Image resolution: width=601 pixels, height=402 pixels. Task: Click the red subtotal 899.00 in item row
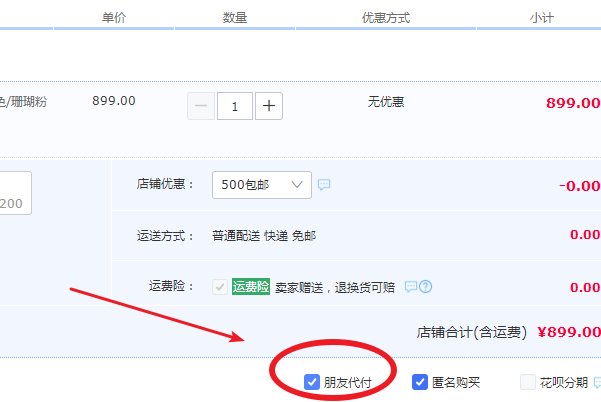[573, 103]
